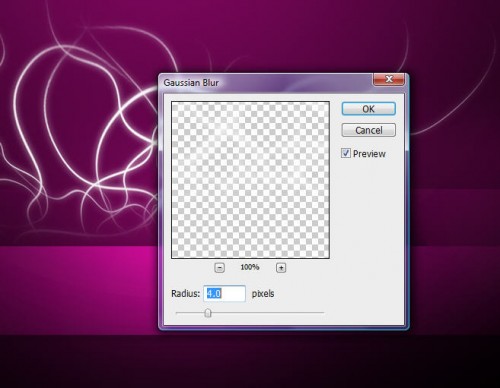Image resolution: width=500 pixels, height=388 pixels.
Task: Click the Radius input field
Action: pyautogui.click(x=225, y=294)
